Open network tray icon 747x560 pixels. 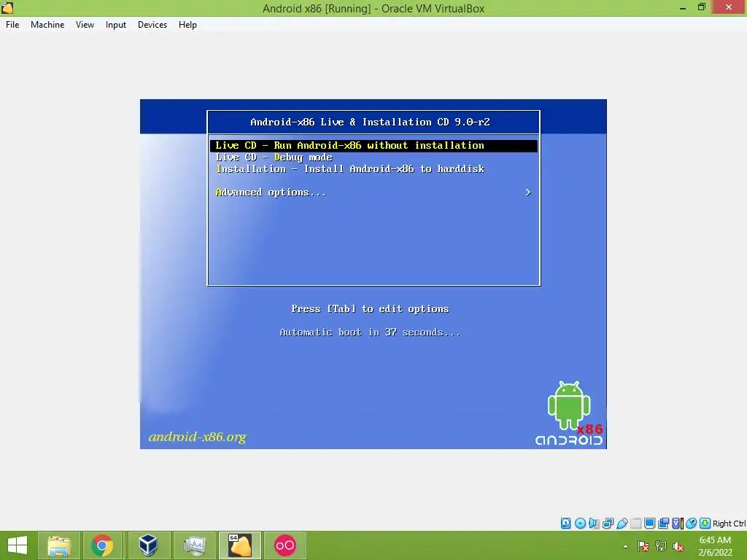pos(661,546)
